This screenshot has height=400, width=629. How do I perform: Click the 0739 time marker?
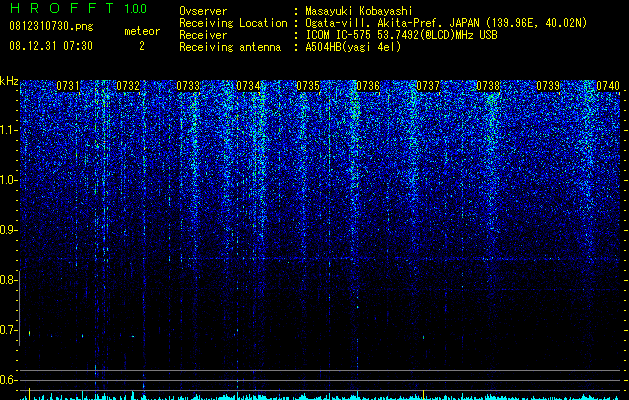click(548, 86)
